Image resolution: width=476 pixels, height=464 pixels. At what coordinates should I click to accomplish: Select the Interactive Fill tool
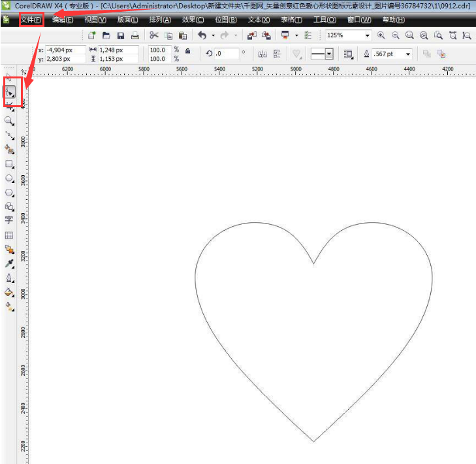tap(9, 307)
